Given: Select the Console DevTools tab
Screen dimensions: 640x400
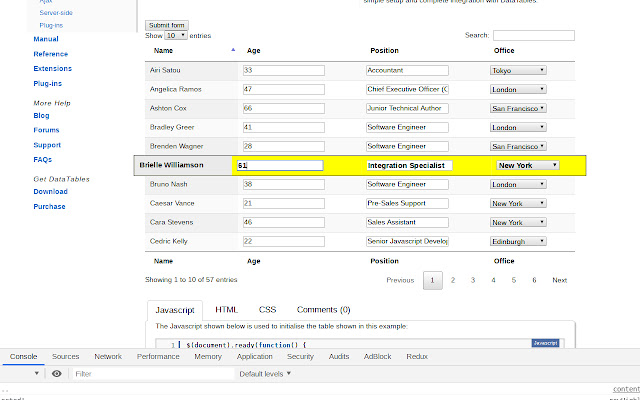Looking at the screenshot, I should point(23,356).
